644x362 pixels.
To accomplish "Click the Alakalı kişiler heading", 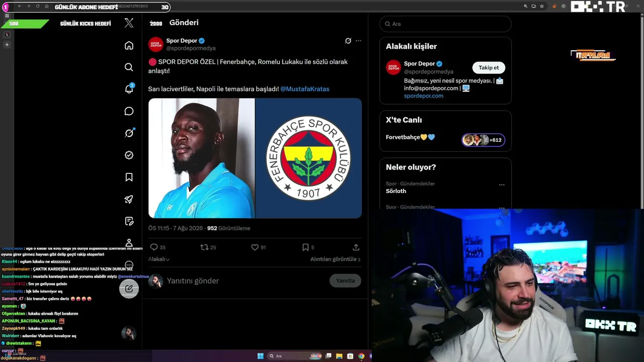I will (x=411, y=46).
